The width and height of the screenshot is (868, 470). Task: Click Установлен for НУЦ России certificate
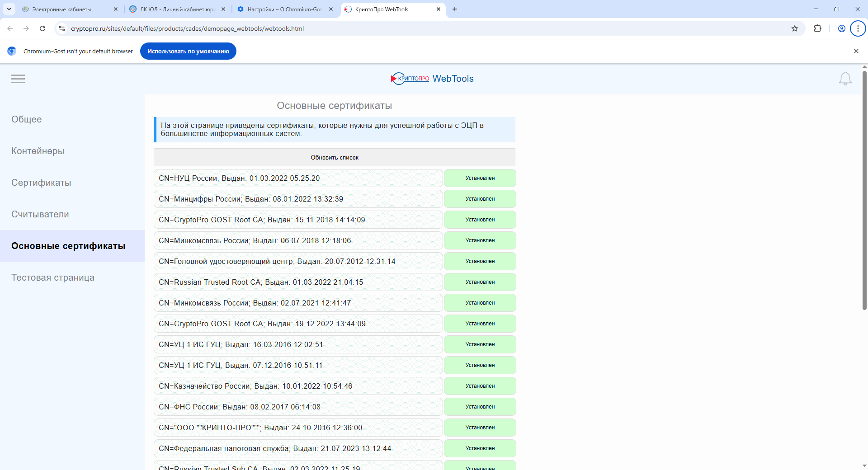(480, 178)
